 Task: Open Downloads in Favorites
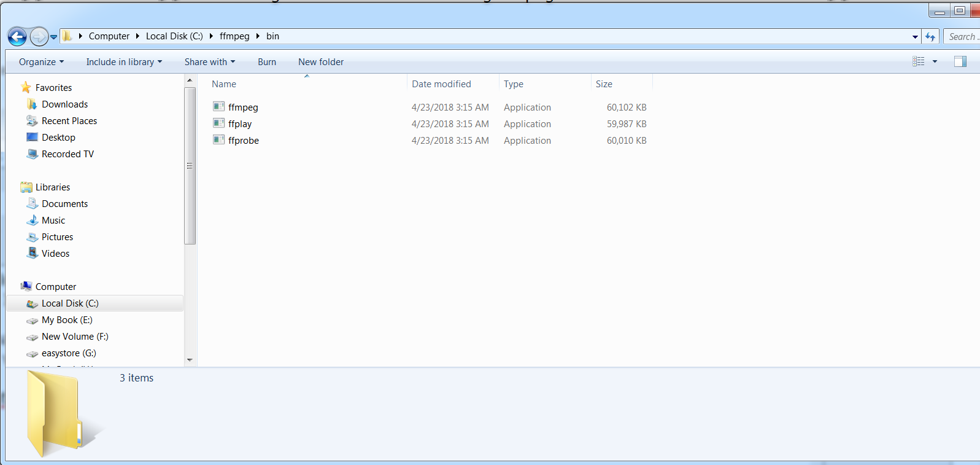(x=64, y=104)
